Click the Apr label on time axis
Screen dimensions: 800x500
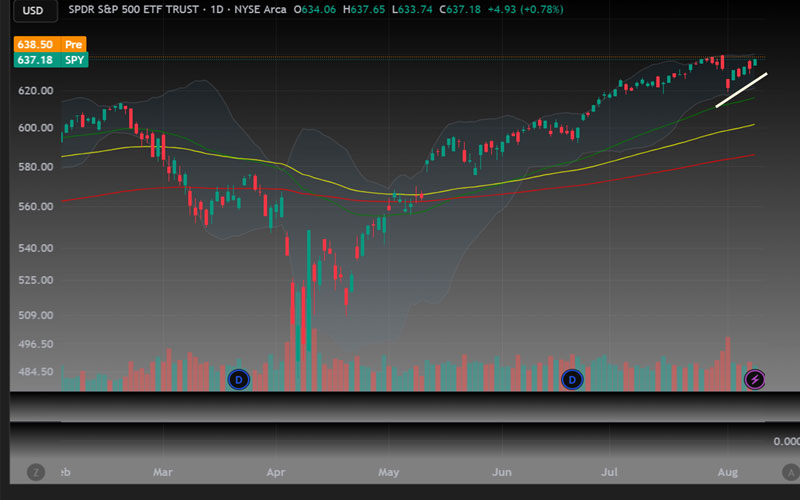click(x=277, y=471)
